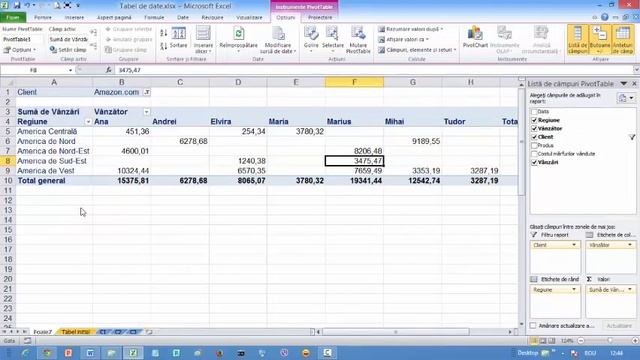Screen dimensions: 640x360
Task: Open Setări câmp field settings
Action: (68, 49)
